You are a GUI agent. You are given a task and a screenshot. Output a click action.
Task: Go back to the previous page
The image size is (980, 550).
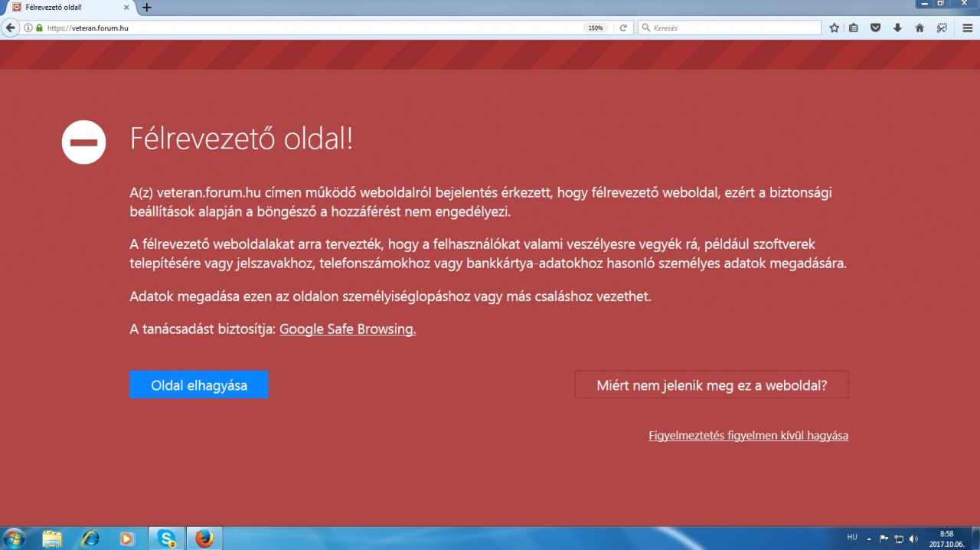point(10,28)
